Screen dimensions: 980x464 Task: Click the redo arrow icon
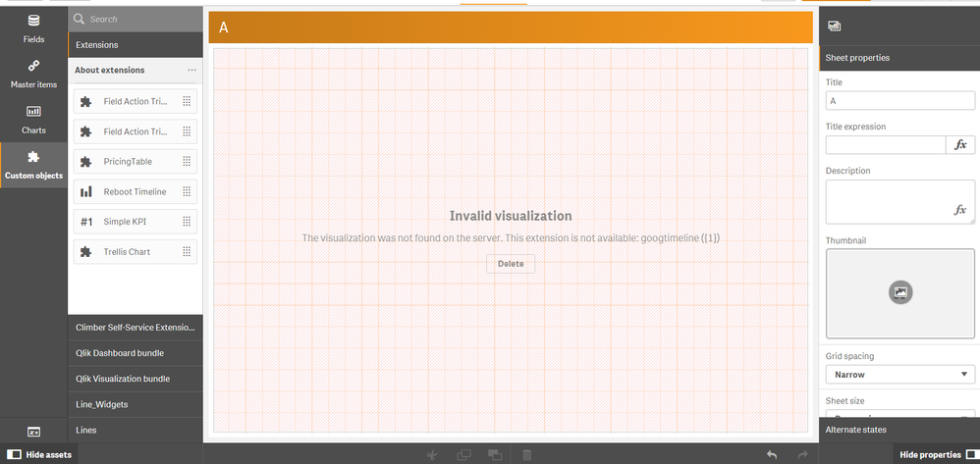point(803,454)
